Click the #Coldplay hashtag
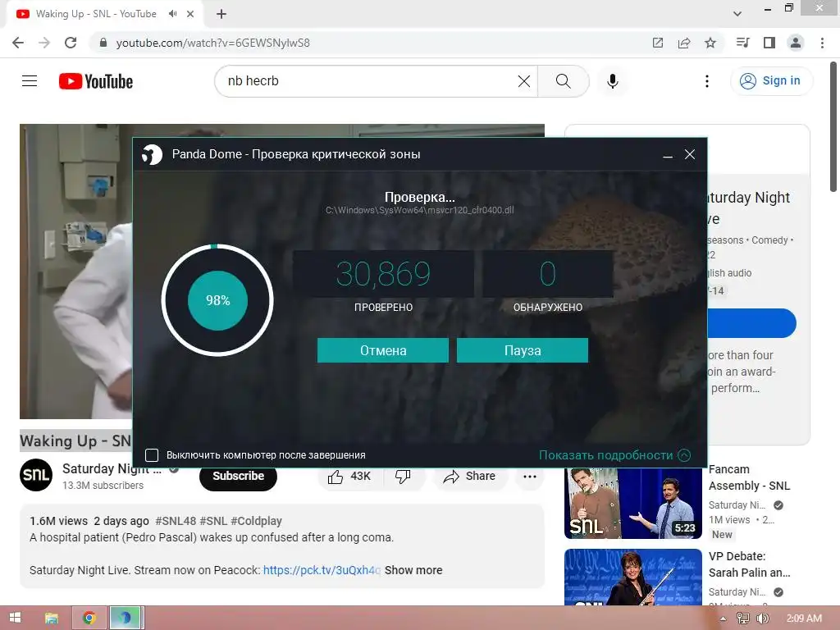Viewport: 840px width, 630px height. click(x=256, y=521)
